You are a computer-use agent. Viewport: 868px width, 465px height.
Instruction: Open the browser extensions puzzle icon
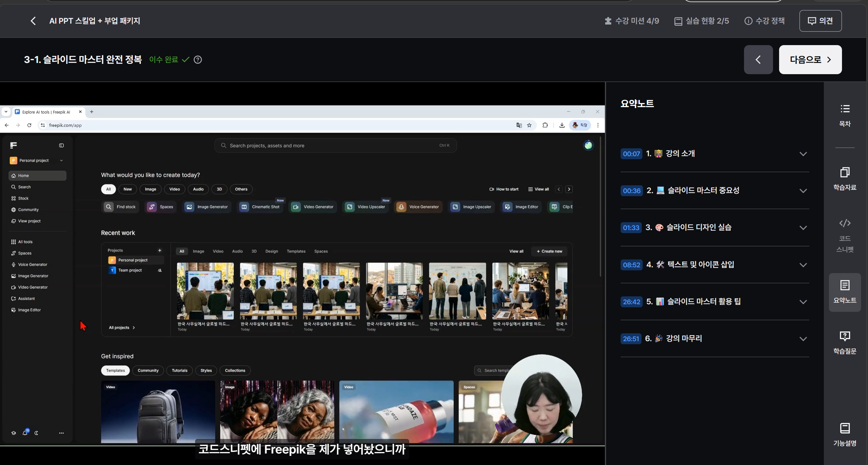coord(545,125)
